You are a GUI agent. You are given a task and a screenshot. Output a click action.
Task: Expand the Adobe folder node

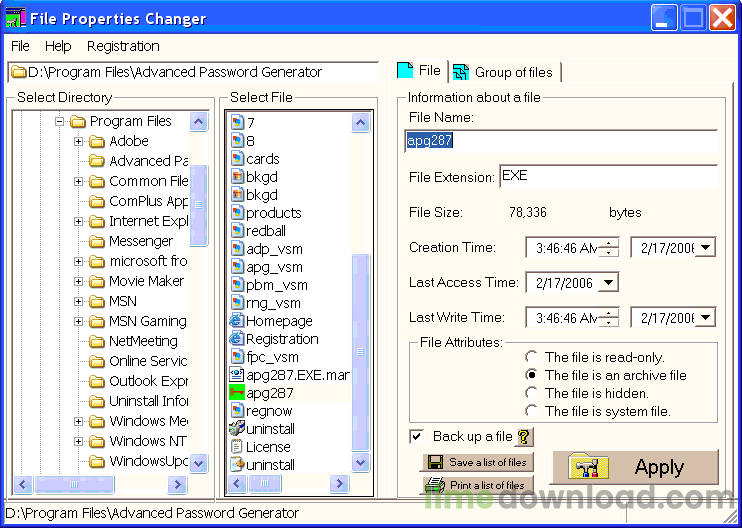point(79,141)
